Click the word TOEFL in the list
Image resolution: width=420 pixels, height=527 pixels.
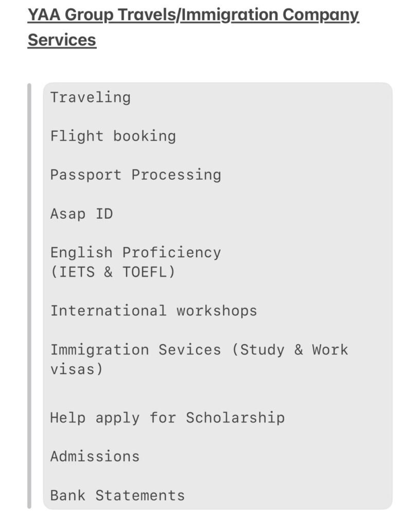coord(145,272)
